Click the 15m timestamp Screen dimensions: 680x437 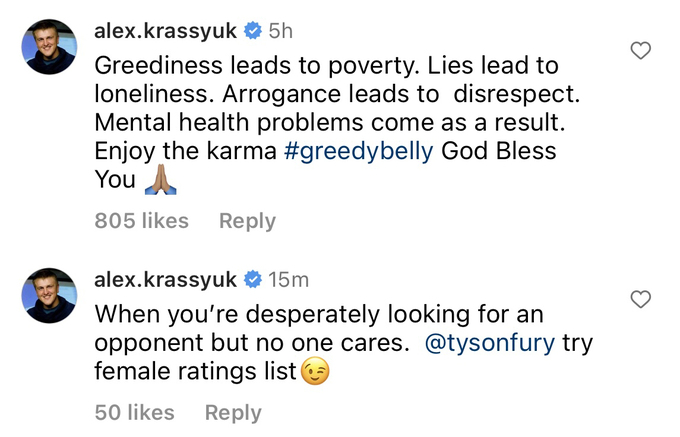(x=290, y=279)
